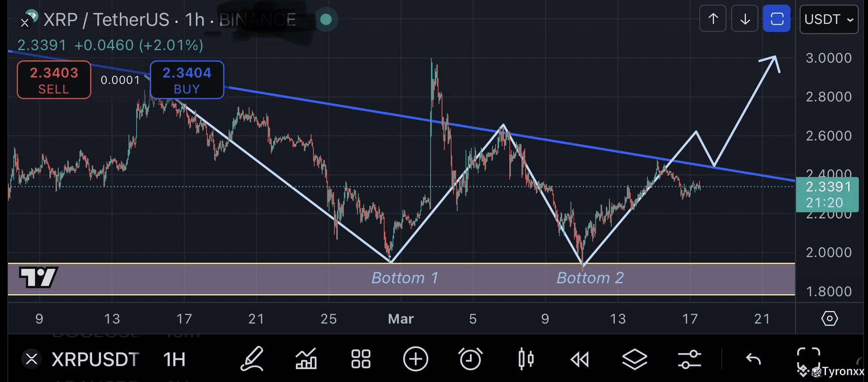
Task: Tap the 3.0000 price axis label
Action: tap(829, 58)
